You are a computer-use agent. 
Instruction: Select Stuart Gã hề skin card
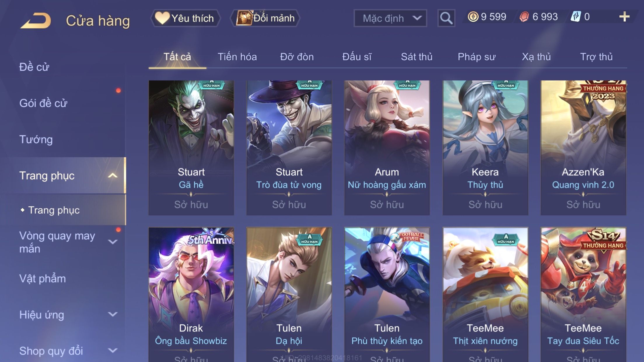[x=191, y=148]
